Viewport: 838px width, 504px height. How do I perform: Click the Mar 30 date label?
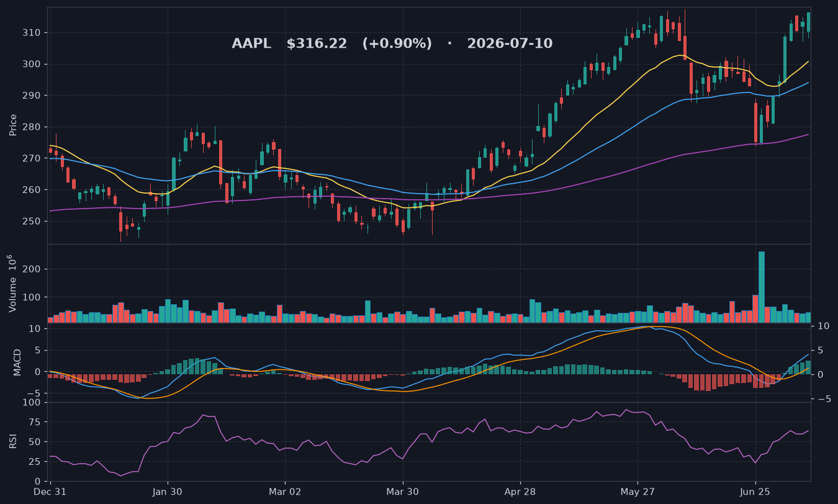[403, 492]
